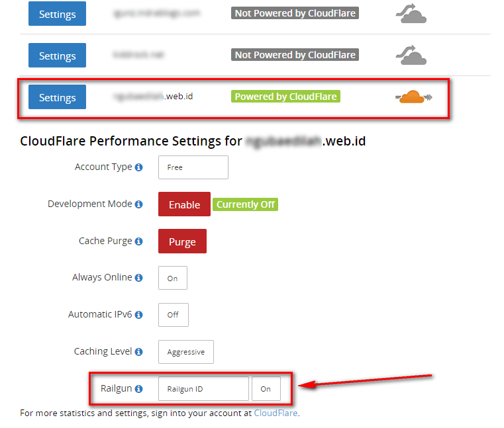Toggle the Automatic IPv6 Off selector

173,315
